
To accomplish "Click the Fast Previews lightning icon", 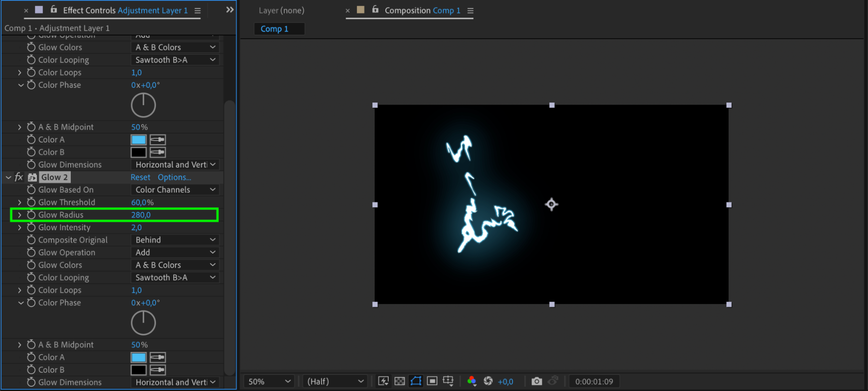I will tap(383, 381).
